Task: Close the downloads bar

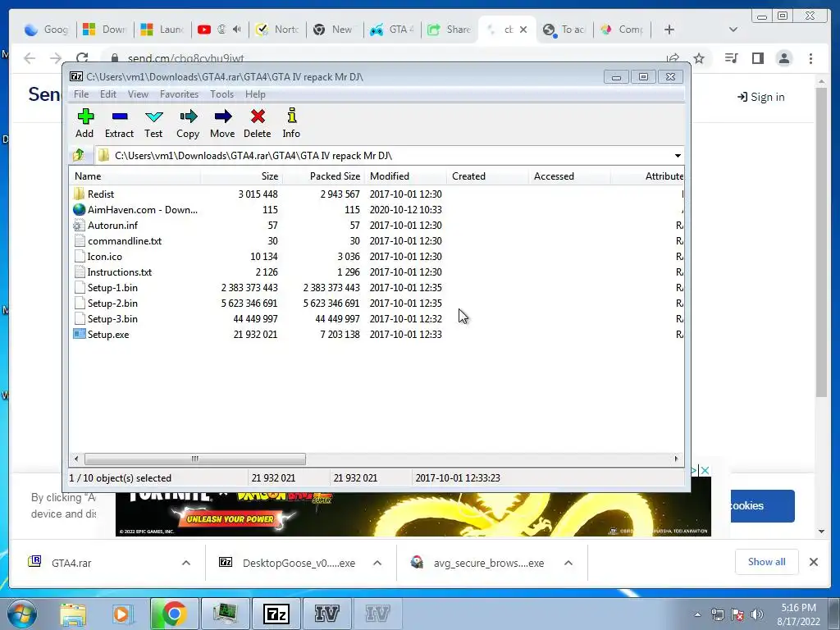Action: 813,562
